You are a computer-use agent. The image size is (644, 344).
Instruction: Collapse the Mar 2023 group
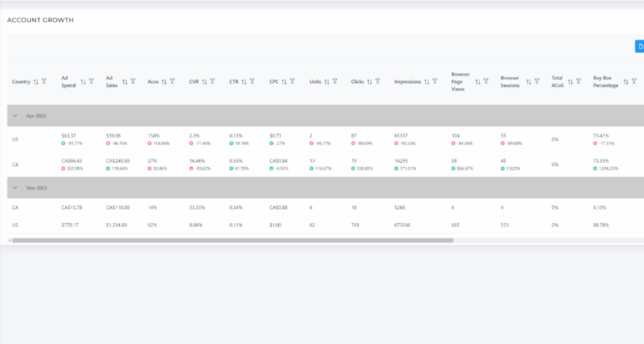15,188
